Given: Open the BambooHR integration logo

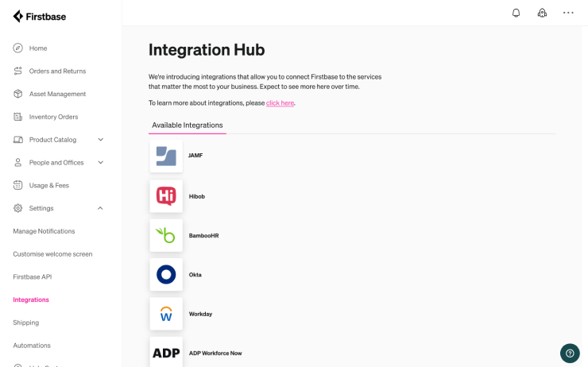Looking at the screenshot, I should [x=166, y=235].
